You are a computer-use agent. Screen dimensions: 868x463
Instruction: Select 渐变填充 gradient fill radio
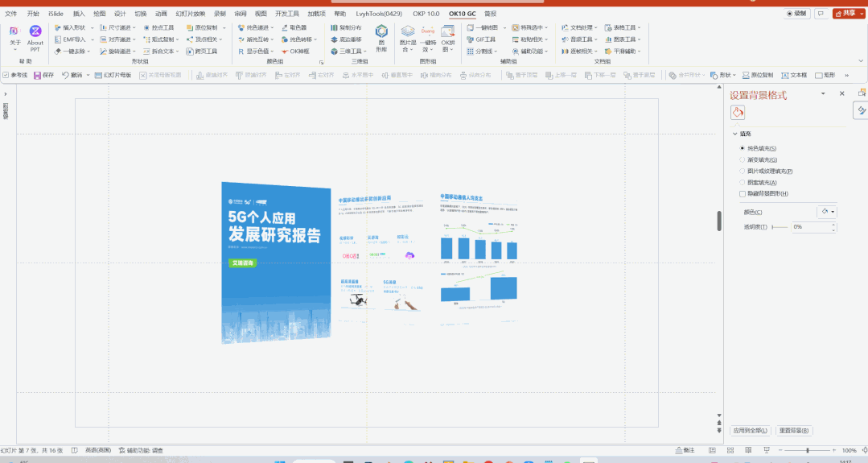(743, 159)
